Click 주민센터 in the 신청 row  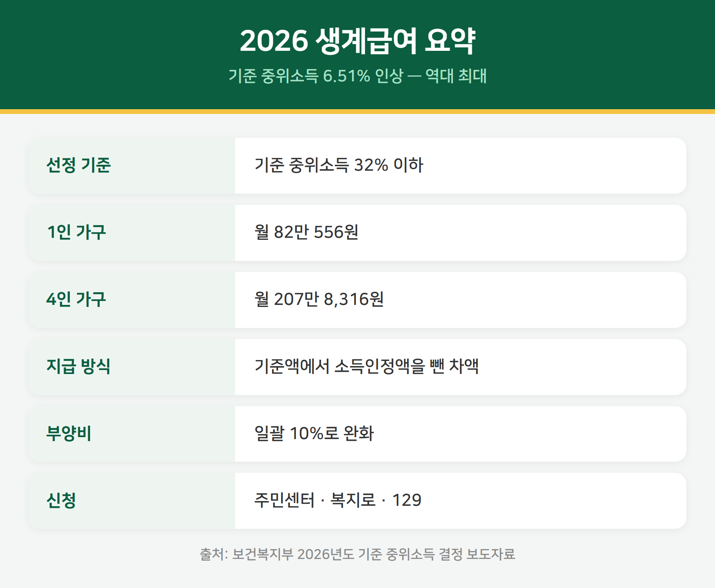tap(284, 500)
